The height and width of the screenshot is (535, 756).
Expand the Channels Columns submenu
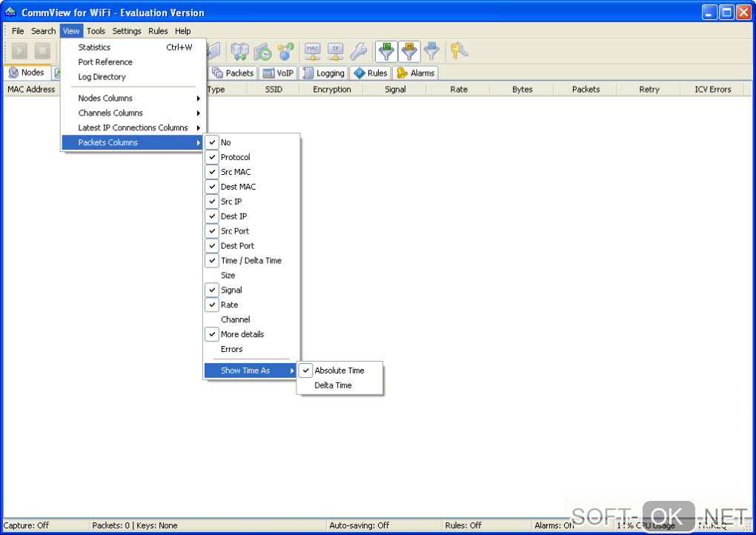point(133,113)
